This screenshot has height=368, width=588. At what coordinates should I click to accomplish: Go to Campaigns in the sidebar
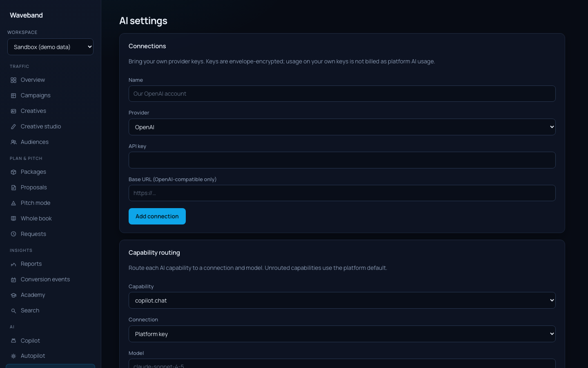50,95
